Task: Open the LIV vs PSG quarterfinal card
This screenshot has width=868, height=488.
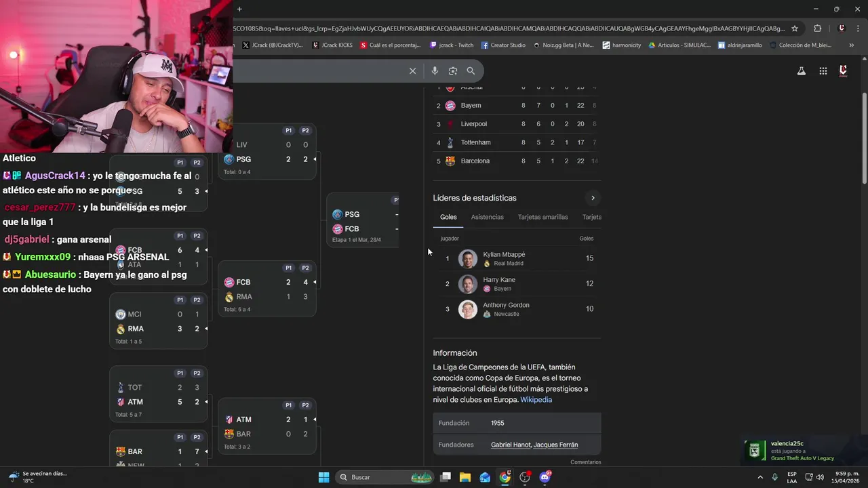Action: [x=267, y=151]
